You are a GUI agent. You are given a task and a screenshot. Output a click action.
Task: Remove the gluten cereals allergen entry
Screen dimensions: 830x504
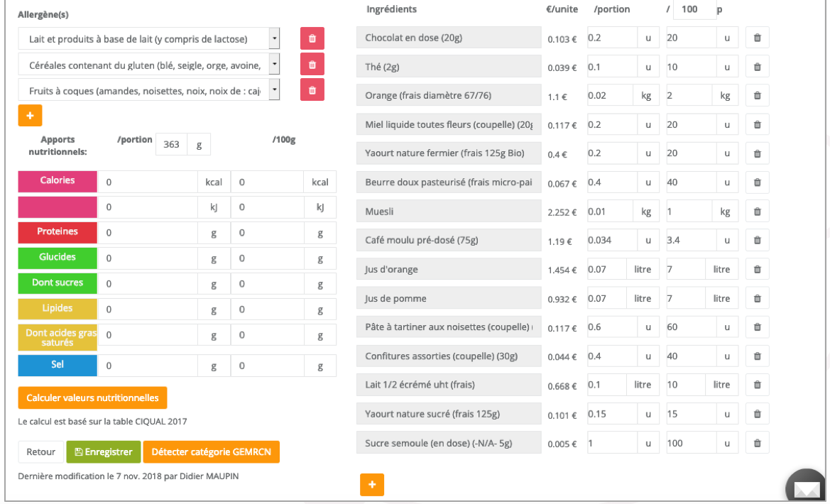pyautogui.click(x=312, y=65)
